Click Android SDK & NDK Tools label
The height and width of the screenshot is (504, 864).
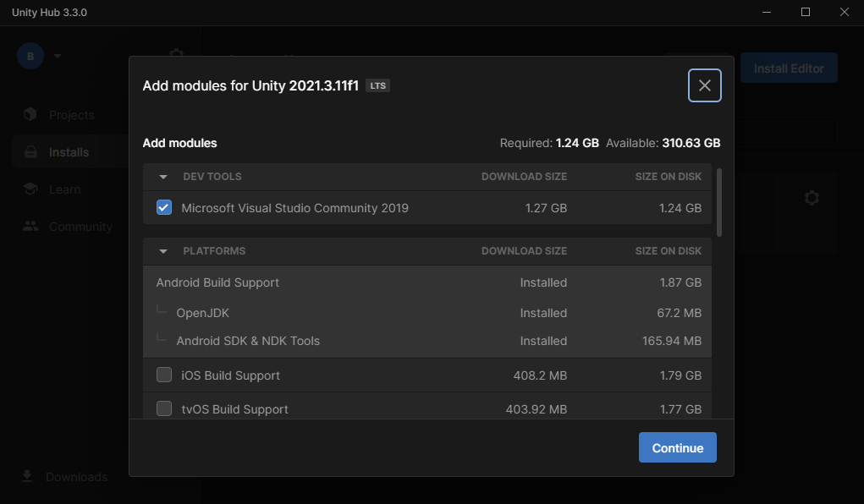[248, 341]
